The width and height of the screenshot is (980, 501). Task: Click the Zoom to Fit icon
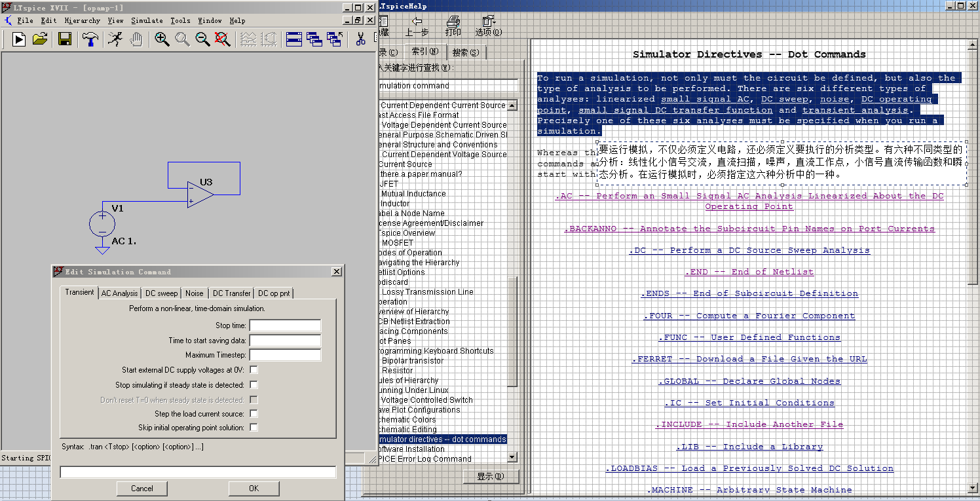point(223,39)
